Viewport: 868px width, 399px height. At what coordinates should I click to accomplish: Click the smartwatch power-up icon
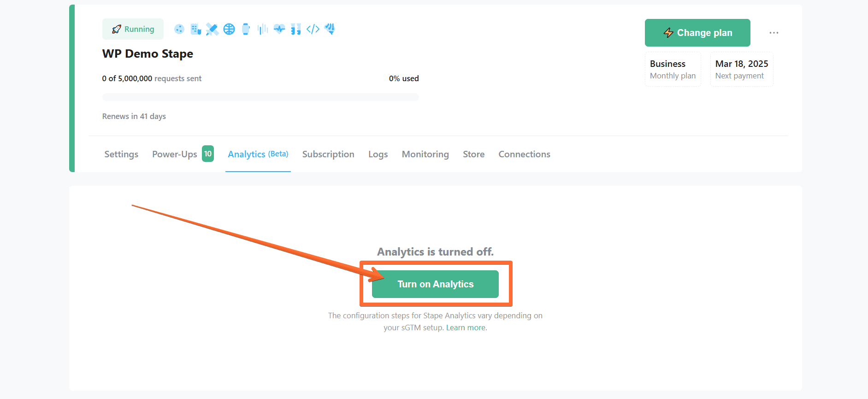pos(246,29)
